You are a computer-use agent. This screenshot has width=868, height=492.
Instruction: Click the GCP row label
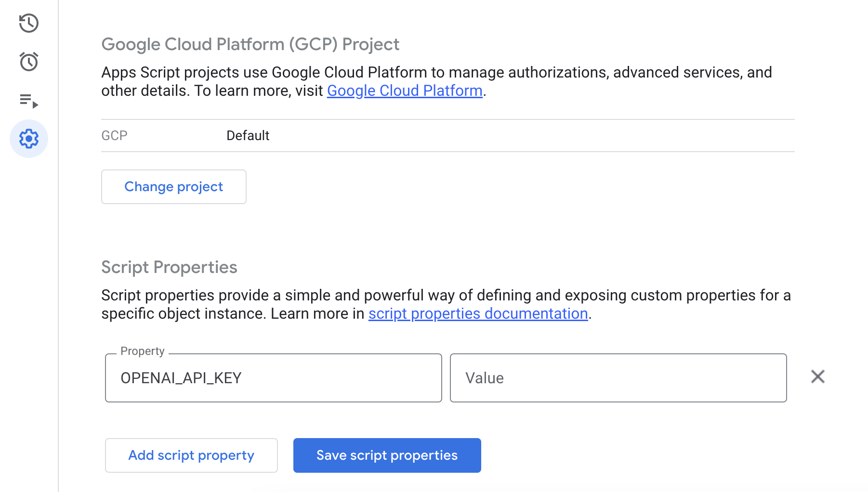(114, 136)
